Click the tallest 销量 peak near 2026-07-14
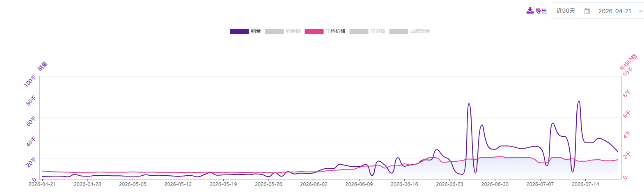 579,101
